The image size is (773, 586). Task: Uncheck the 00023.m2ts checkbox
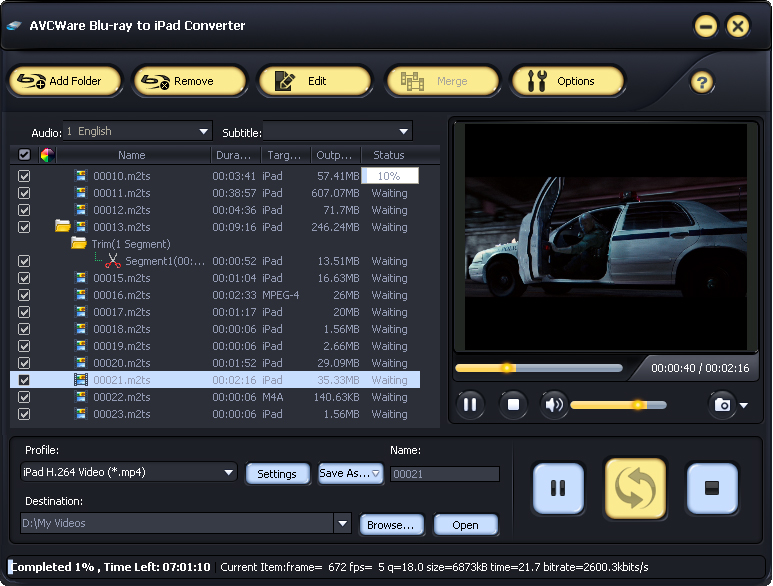coord(24,414)
